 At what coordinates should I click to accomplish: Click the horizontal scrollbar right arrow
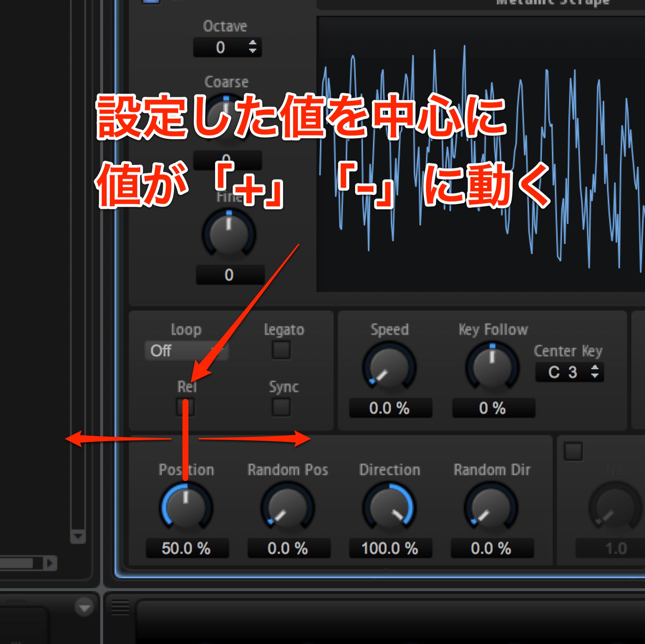(50, 563)
